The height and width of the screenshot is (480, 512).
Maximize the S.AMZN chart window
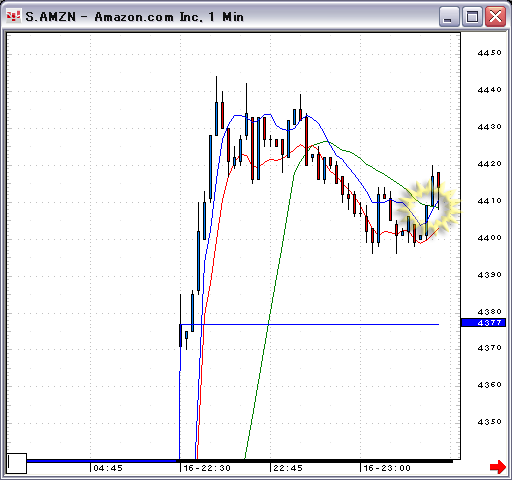pyautogui.click(x=472, y=16)
